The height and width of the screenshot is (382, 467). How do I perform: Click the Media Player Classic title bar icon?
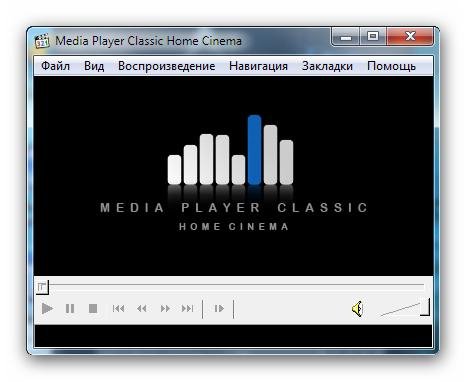[42, 41]
